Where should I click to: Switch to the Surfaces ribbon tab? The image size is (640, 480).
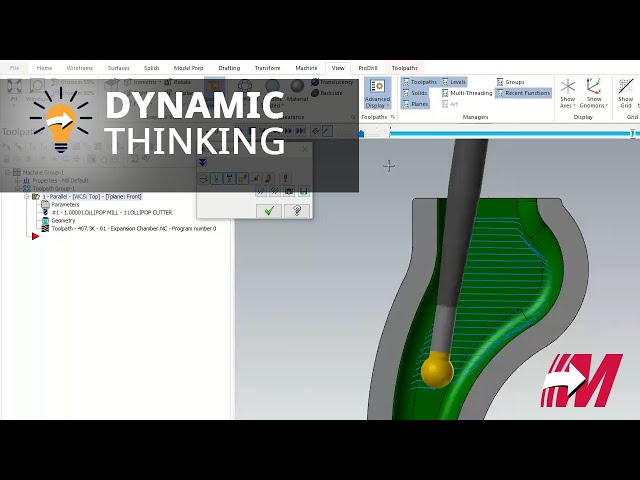point(118,68)
